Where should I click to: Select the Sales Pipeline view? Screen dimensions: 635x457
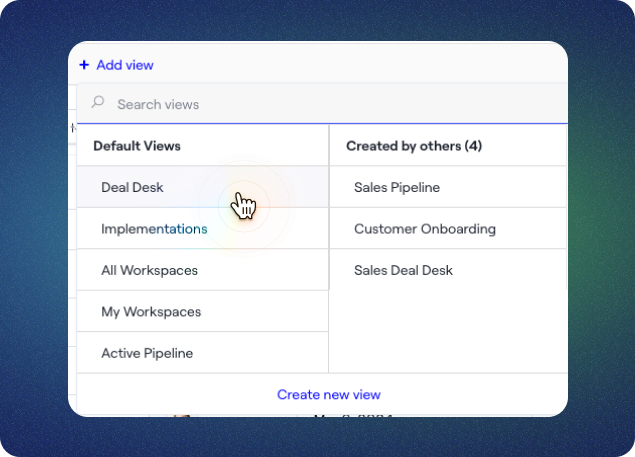click(x=448, y=187)
